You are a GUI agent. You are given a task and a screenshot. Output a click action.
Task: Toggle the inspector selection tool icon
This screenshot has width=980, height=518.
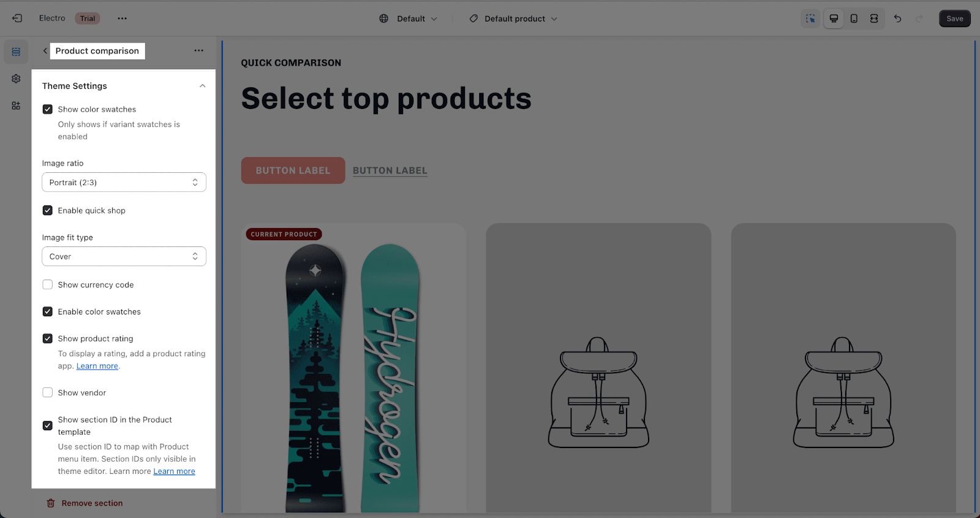click(810, 18)
